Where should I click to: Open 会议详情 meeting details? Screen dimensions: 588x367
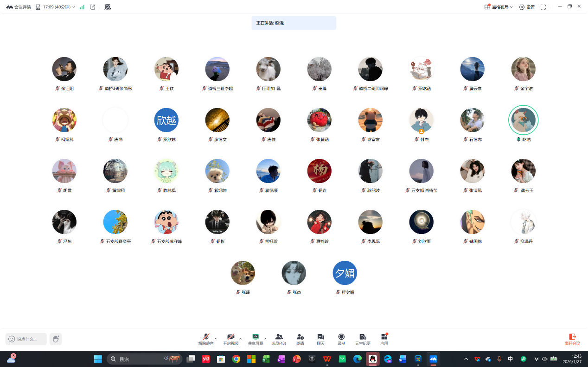[19, 7]
